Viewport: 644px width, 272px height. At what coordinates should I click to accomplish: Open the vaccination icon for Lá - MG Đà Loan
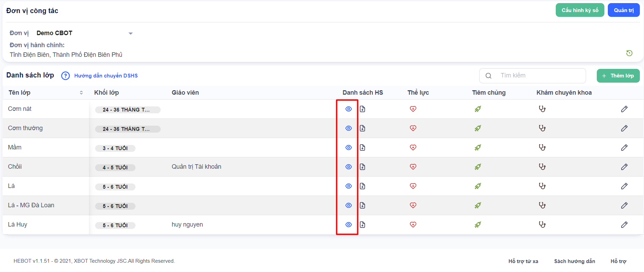click(477, 206)
